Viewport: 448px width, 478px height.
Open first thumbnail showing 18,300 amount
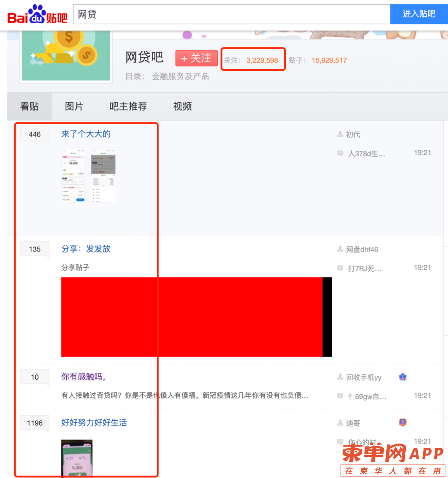(73, 176)
